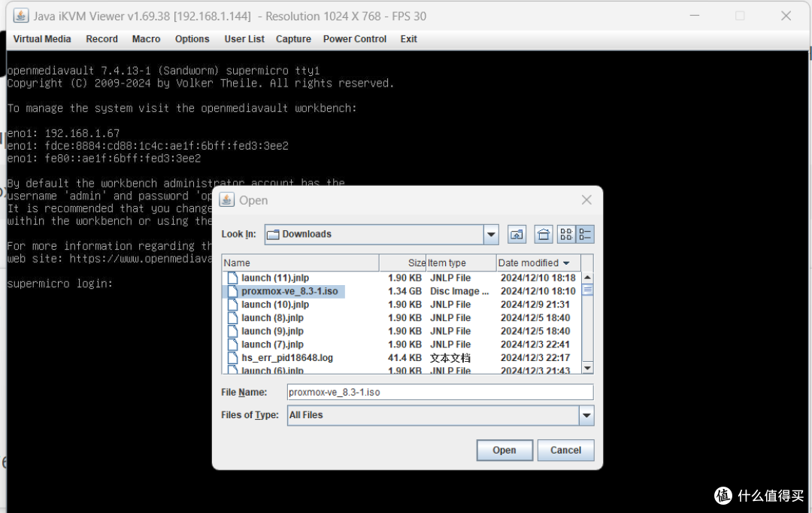812x513 pixels.
Task: Open the Files of Type dropdown
Action: click(x=586, y=415)
